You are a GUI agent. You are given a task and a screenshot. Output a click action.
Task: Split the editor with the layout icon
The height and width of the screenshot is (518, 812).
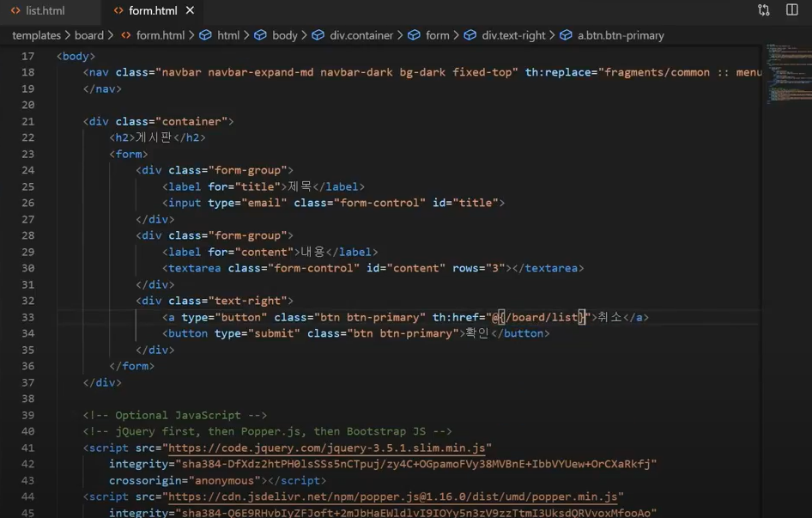(x=791, y=9)
